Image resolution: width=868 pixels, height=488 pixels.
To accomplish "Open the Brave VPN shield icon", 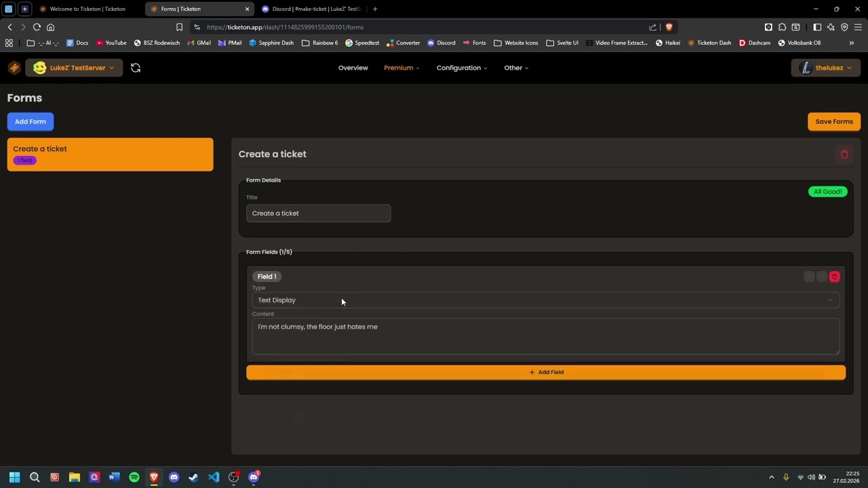I will point(844,27).
